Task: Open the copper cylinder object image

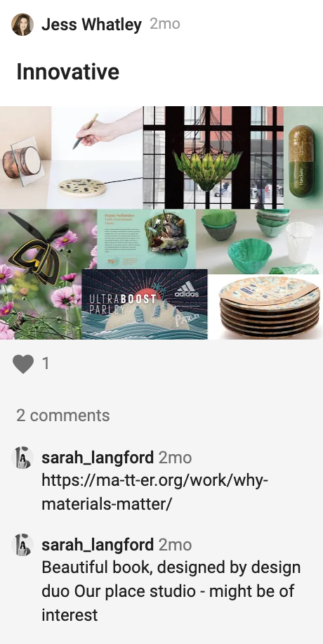Action: point(25,157)
